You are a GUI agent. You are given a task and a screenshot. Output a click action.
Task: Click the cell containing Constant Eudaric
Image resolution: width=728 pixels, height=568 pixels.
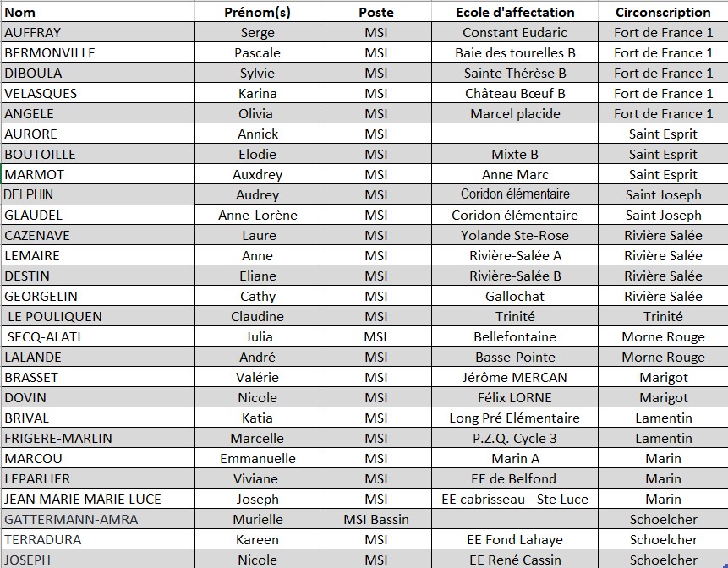515,32
